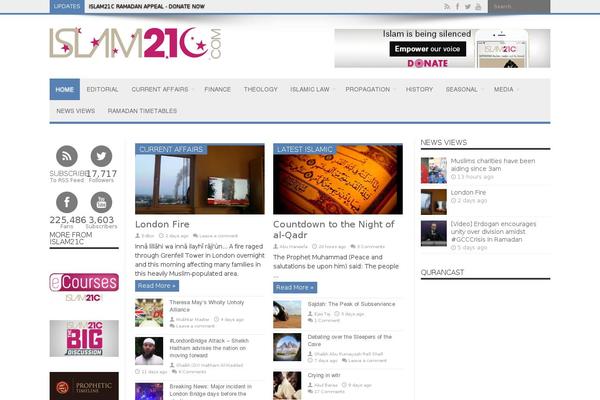Open the Muslim charities news thumbnail
Viewport: 600px width, 400px height.
[x=434, y=170]
